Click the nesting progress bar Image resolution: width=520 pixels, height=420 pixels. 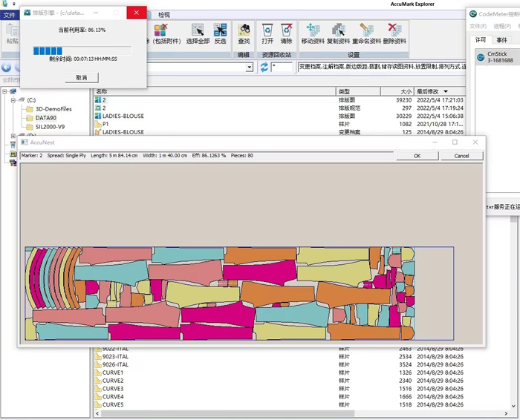[x=82, y=50]
